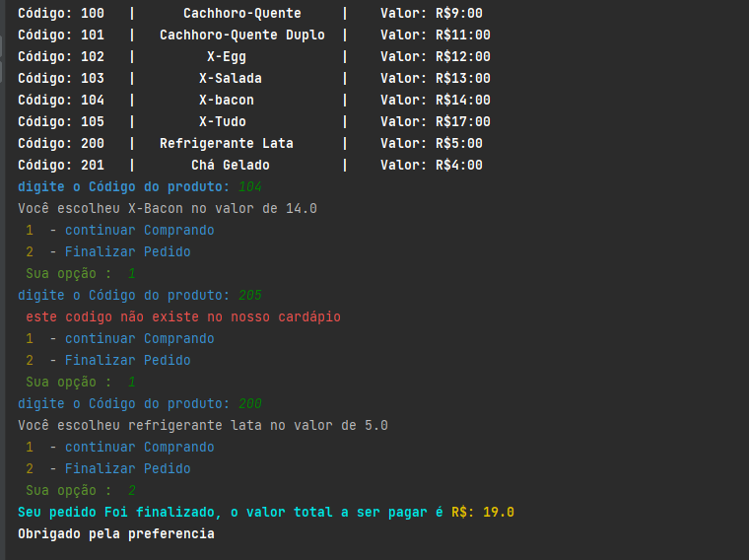Click the 'Código: 102' text
Viewport: 749px width, 560px height.
click(61, 57)
